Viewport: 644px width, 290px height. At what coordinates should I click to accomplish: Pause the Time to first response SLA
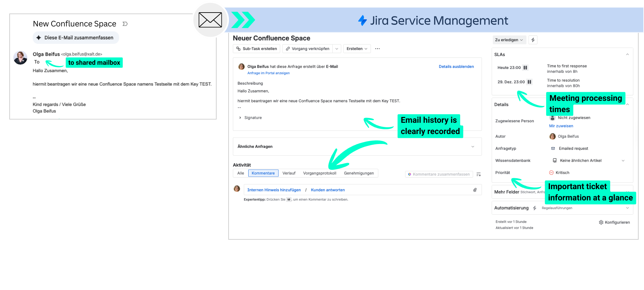pyautogui.click(x=526, y=68)
